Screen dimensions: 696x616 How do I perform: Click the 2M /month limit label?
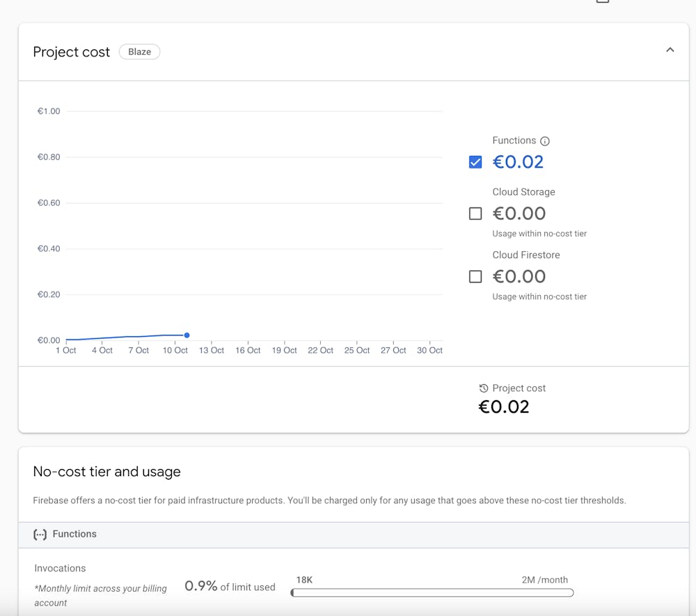click(544, 580)
